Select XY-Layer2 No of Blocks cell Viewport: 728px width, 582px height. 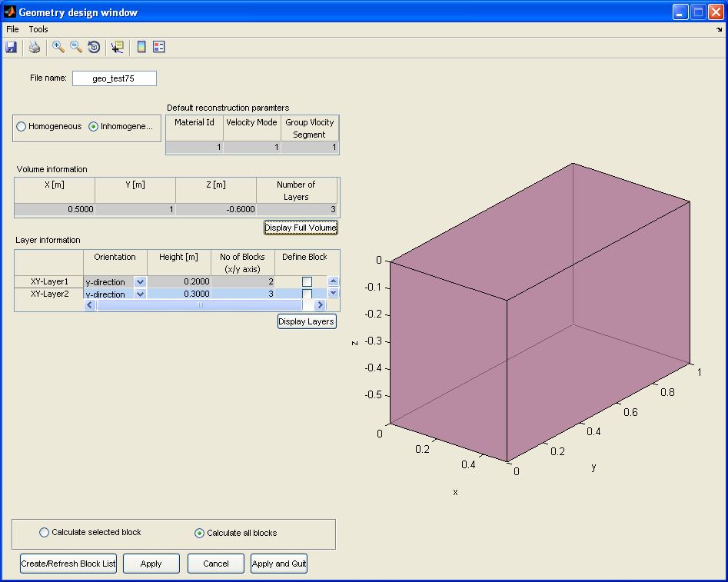coord(243,294)
